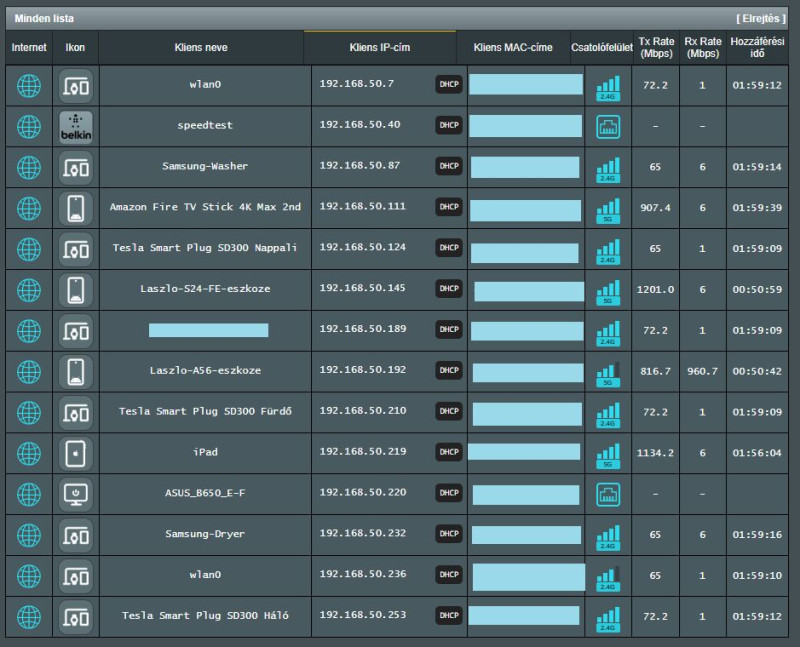800x647 pixels.
Task: Click the iPad device icon
Action: (x=76, y=453)
